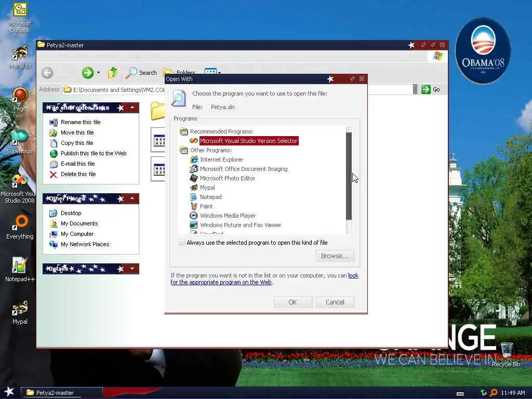Click Move this file task
This screenshot has height=399, width=532.
pos(77,132)
